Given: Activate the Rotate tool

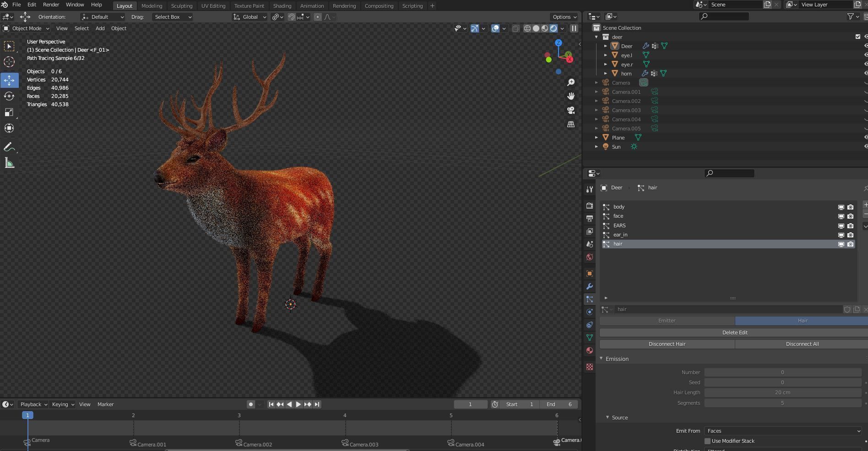Looking at the screenshot, I should click(9, 96).
